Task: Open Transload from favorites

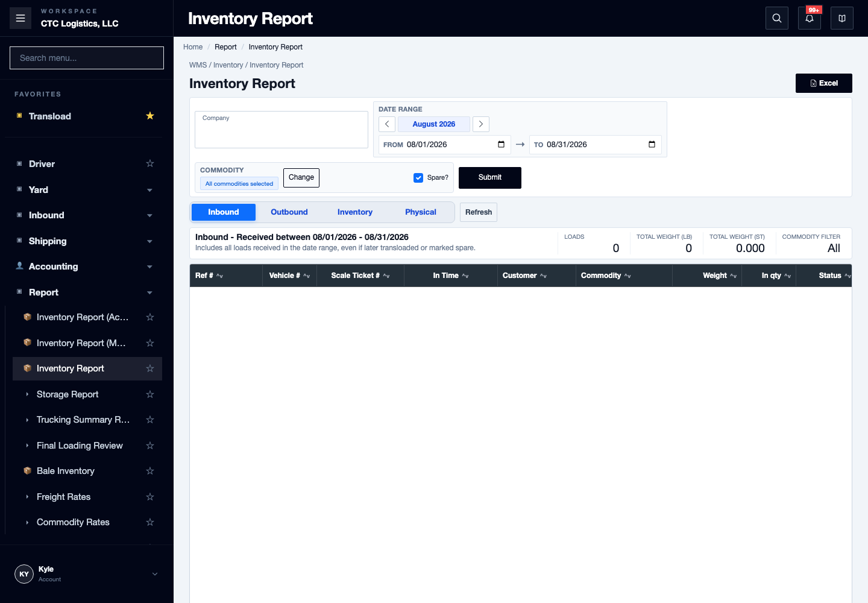Action: [50, 116]
